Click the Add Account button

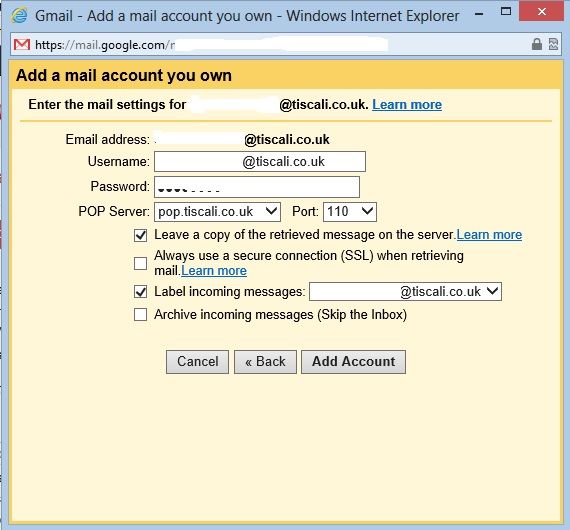pos(353,362)
